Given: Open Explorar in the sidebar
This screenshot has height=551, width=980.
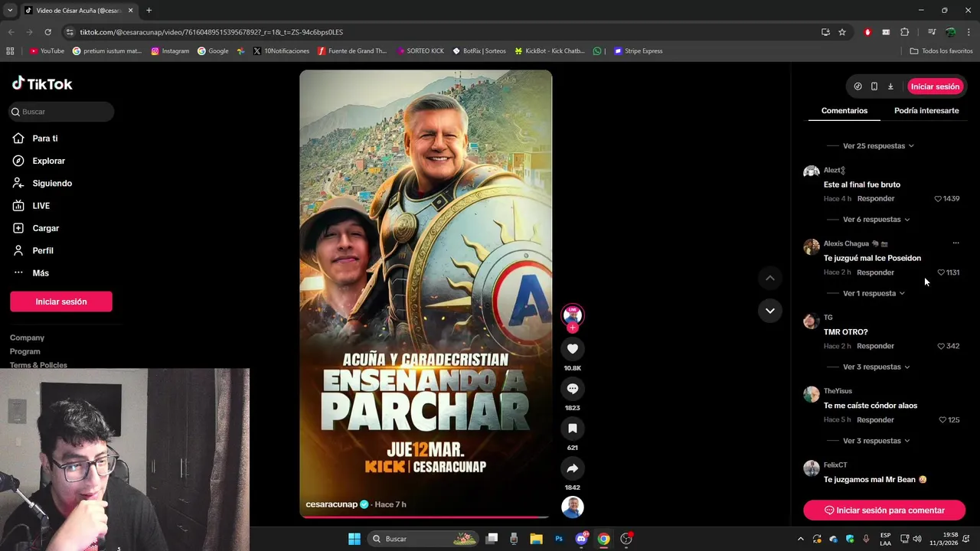Looking at the screenshot, I should click(38, 161).
